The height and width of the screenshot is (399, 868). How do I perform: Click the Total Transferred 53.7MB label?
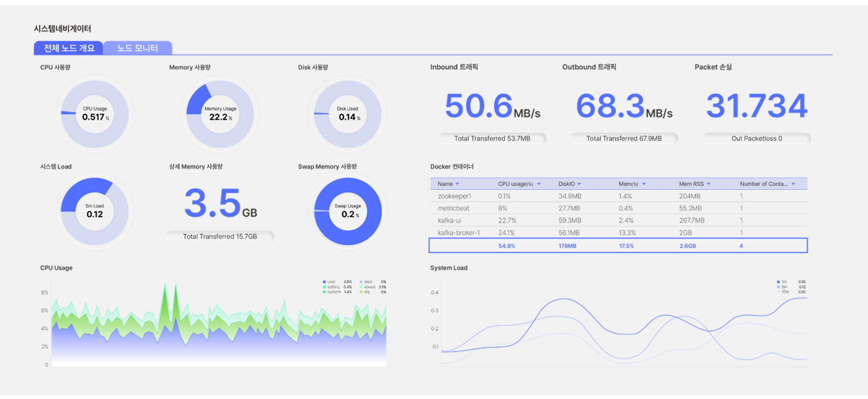point(492,139)
